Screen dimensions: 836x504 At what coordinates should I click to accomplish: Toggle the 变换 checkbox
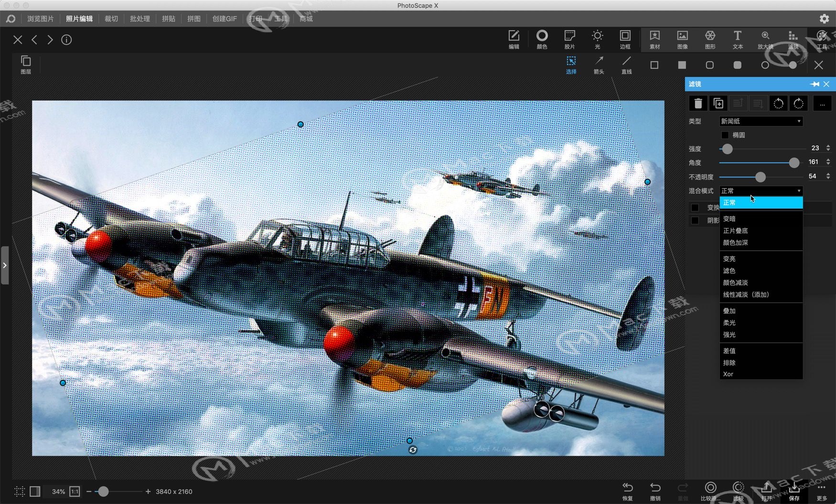click(695, 208)
